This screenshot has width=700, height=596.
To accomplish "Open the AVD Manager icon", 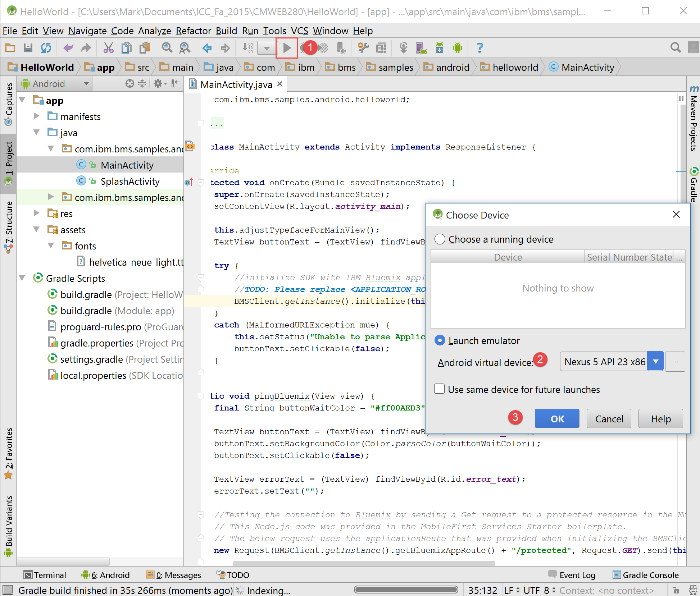I will [x=421, y=48].
